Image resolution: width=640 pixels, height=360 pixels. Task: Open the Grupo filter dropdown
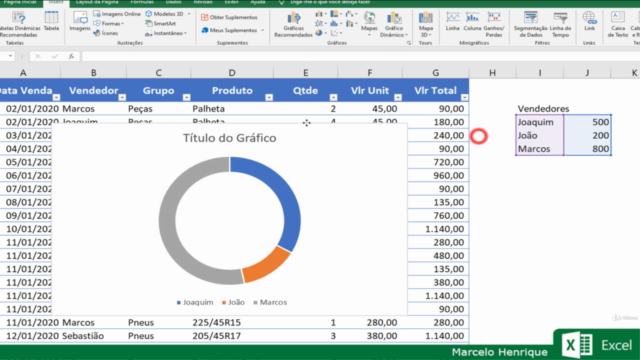tap(187, 97)
